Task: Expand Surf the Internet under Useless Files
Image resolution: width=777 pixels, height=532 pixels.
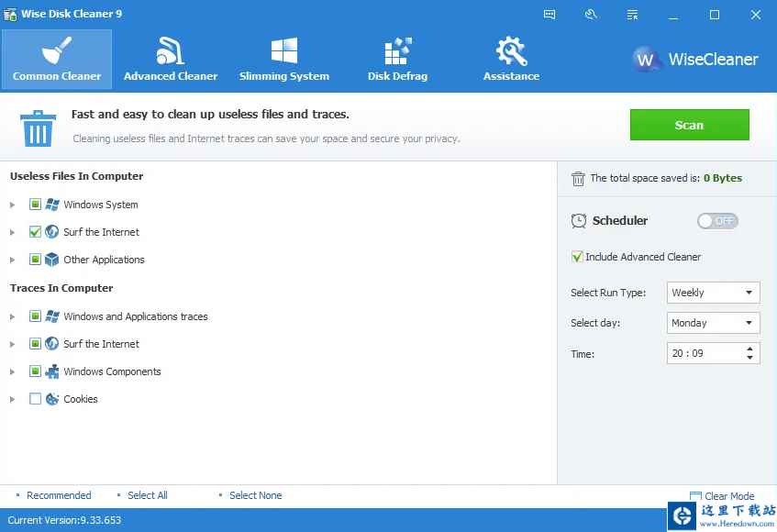Action: (x=13, y=232)
